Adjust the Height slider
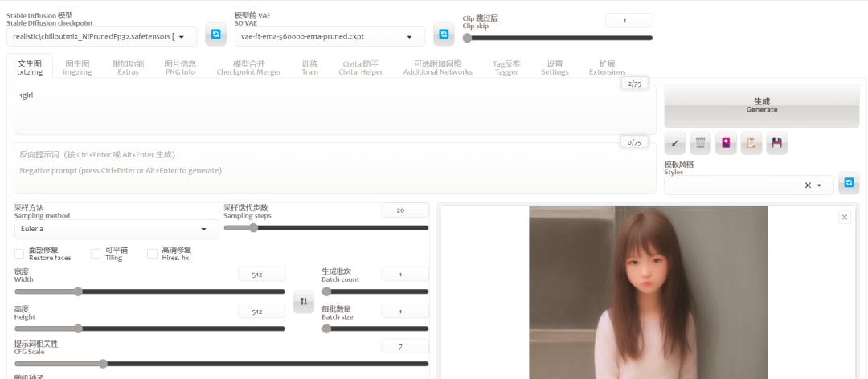 point(149,328)
